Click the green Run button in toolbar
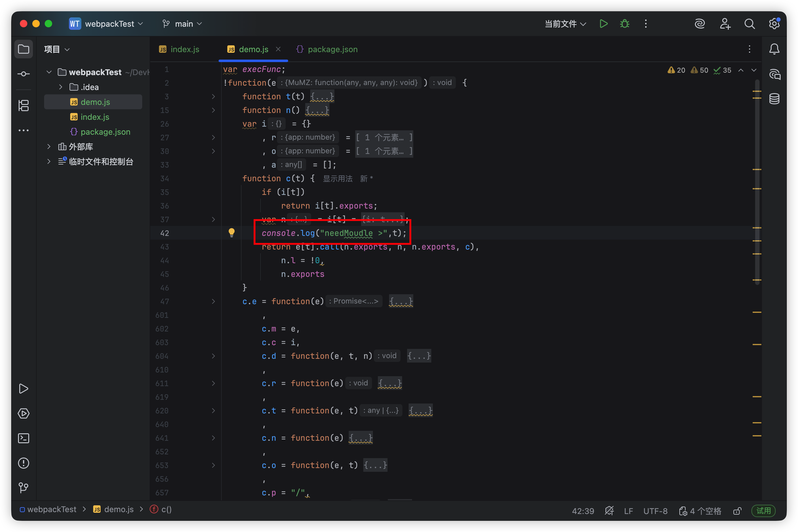 pos(604,24)
